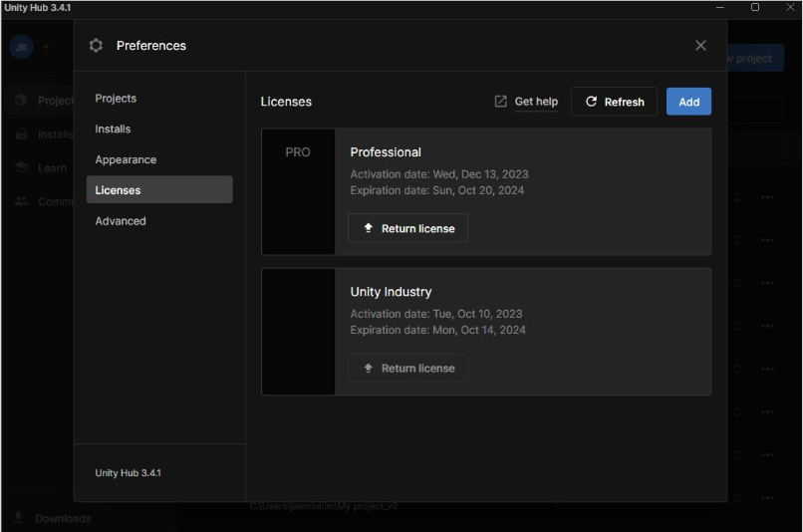Switch to the Installs preferences section
This screenshot has height=532, width=803.
pyautogui.click(x=113, y=130)
